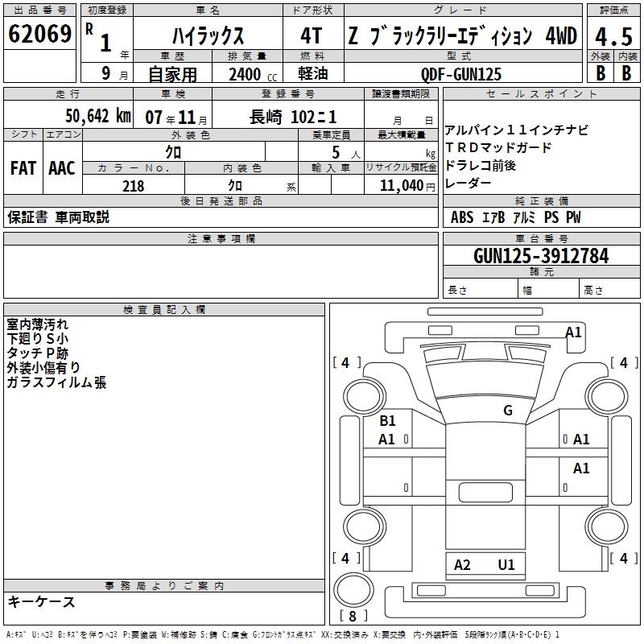Click the seating capacity 5人
This screenshot has height=644, width=644.
pos(345,153)
